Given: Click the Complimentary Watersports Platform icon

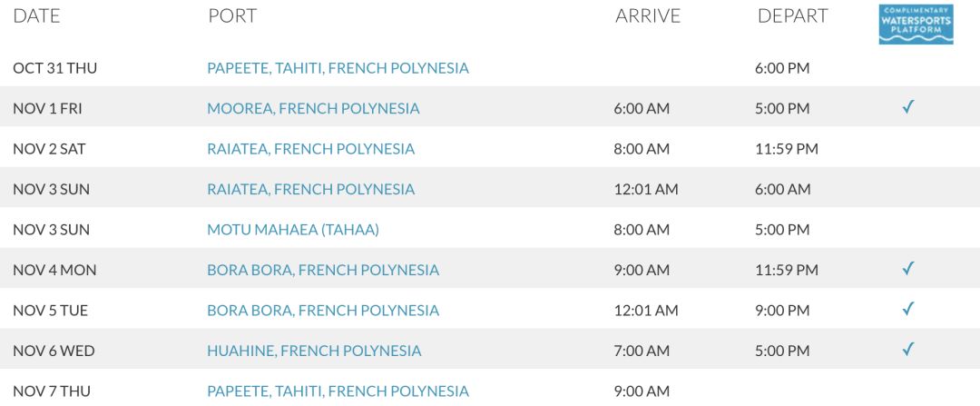Looking at the screenshot, I should pyautogui.click(x=916, y=25).
